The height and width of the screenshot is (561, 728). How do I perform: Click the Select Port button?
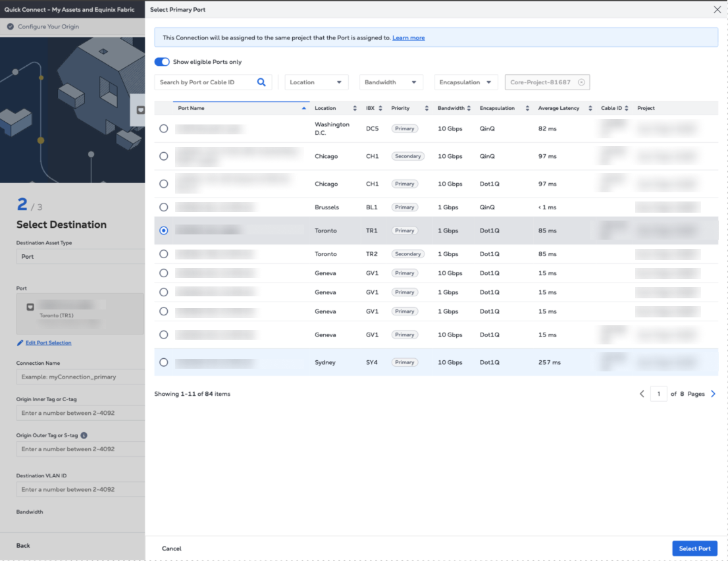[694, 548]
